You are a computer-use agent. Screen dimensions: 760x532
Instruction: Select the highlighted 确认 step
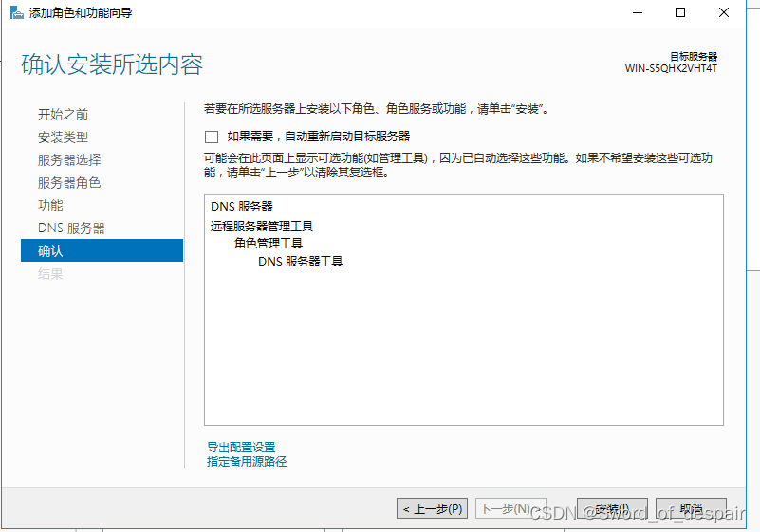[50, 251]
